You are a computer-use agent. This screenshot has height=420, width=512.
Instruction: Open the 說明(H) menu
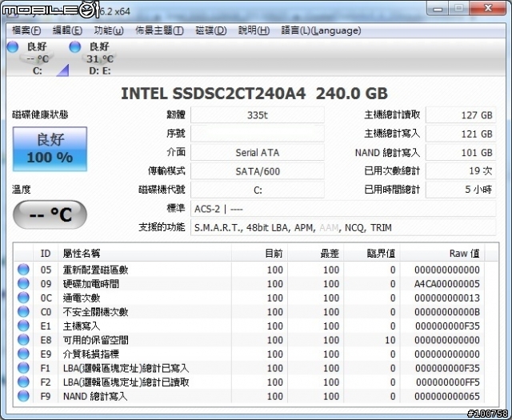tap(254, 30)
